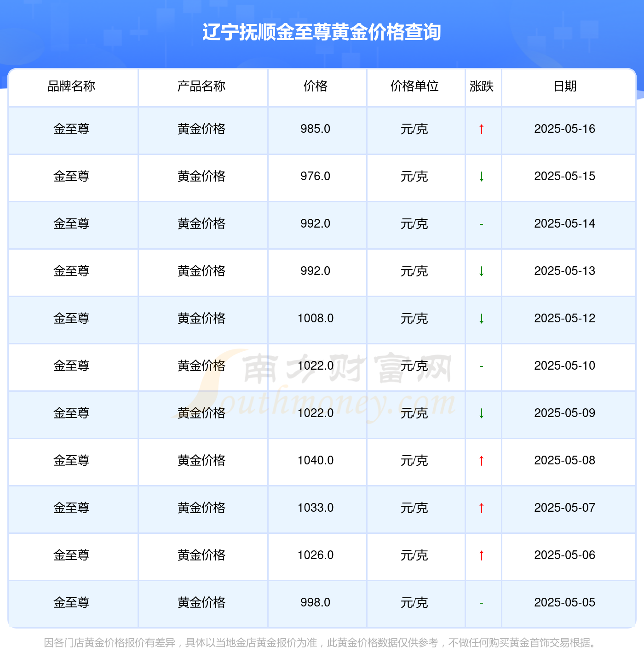Click 金至尊 brand in the 2025-05-16 row

[71, 129]
